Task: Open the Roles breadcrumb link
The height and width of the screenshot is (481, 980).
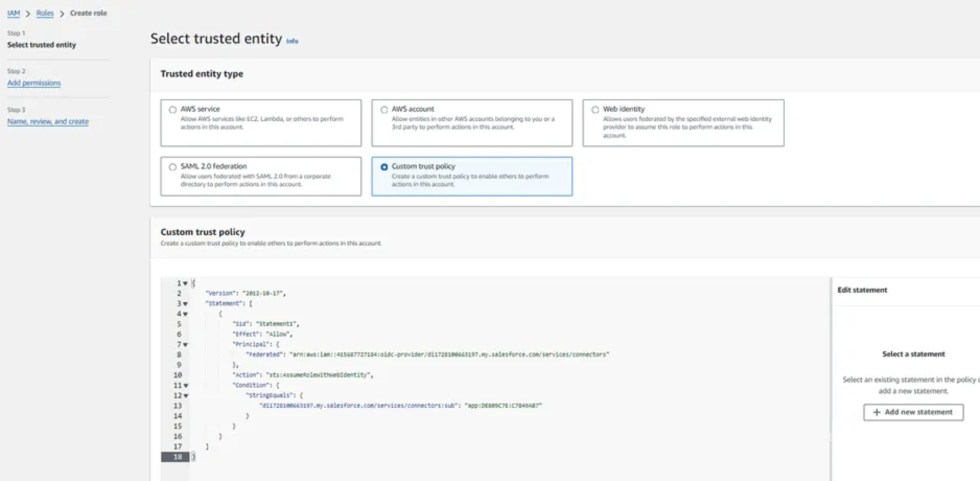Action: coord(45,13)
